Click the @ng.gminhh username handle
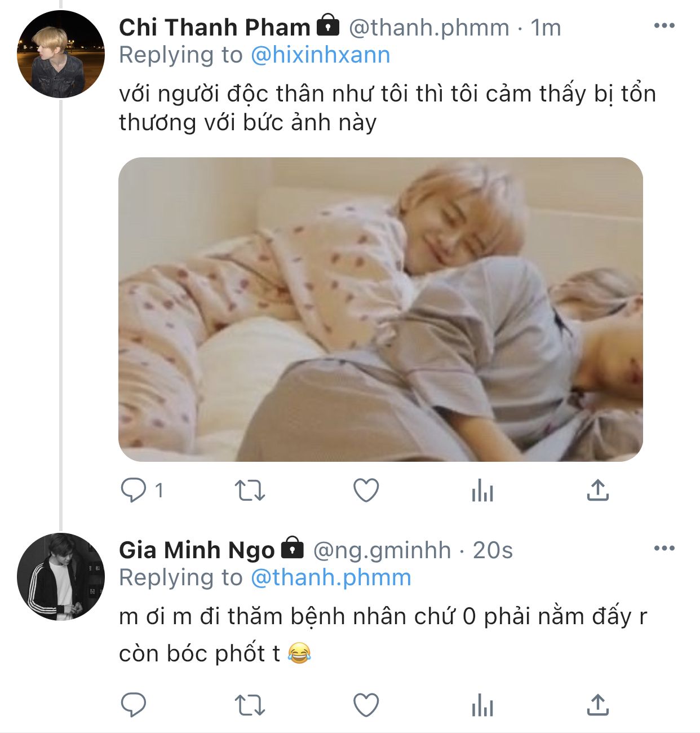Viewport: 700px width, 733px height. [x=382, y=550]
